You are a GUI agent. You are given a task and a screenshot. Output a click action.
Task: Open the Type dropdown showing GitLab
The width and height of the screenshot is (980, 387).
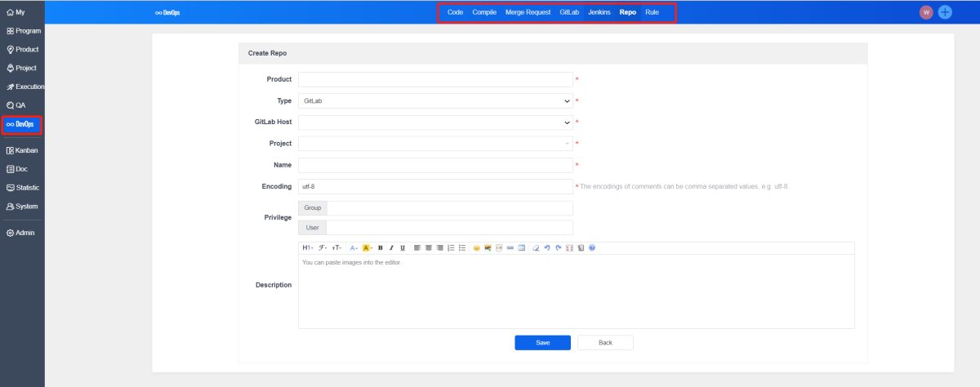coord(435,101)
